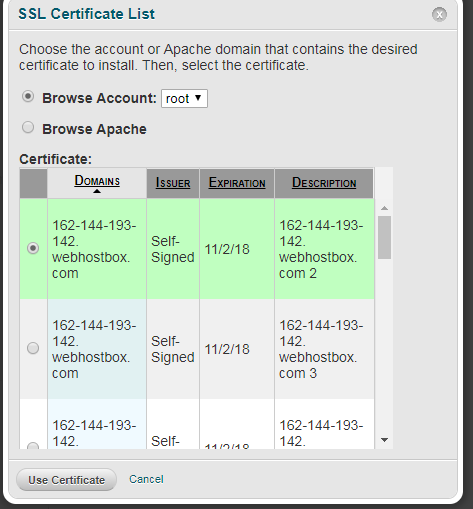Screen dimensions: 473x509
Task: Click the certificate list scrollbar thumb
Action: [384, 237]
